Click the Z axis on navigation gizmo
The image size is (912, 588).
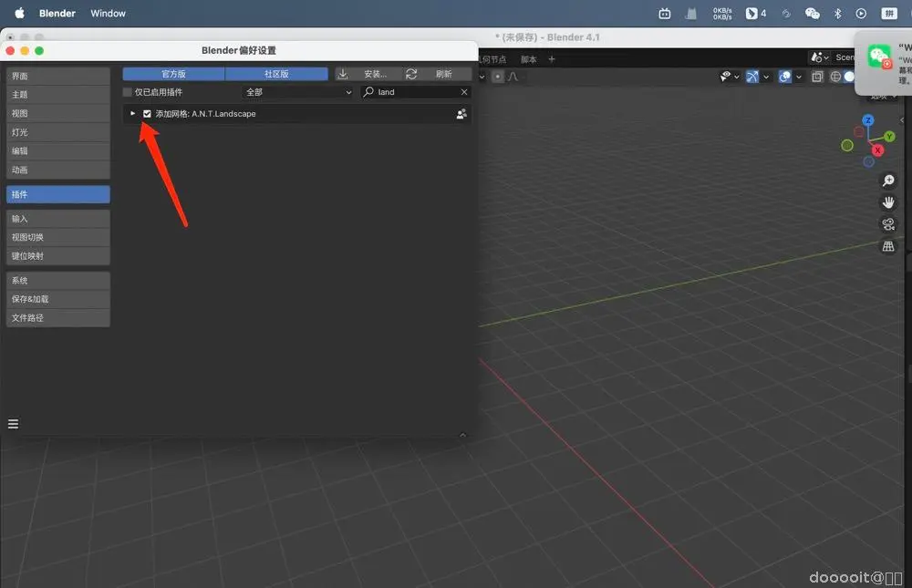(x=868, y=119)
